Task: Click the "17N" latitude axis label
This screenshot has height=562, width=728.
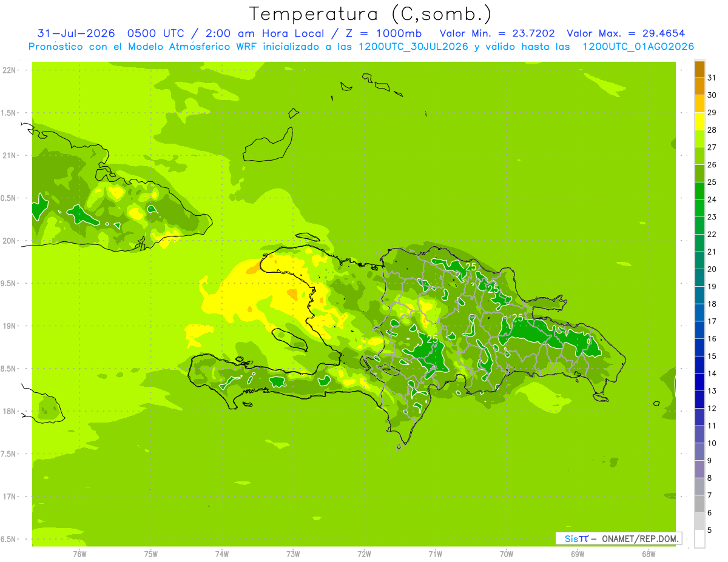Action: point(9,497)
